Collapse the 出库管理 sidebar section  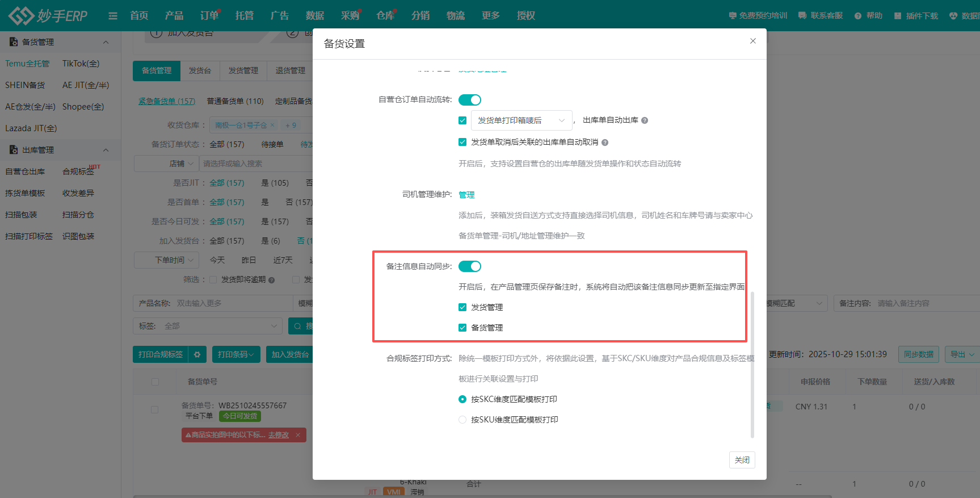point(106,150)
